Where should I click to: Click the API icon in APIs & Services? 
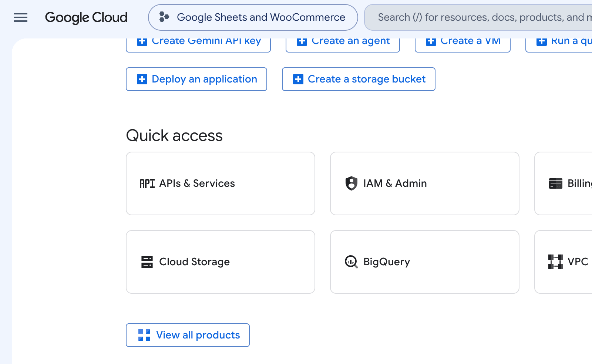coord(147,183)
